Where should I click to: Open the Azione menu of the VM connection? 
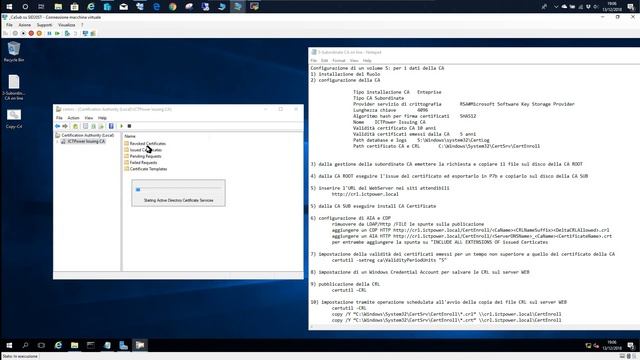point(24,25)
